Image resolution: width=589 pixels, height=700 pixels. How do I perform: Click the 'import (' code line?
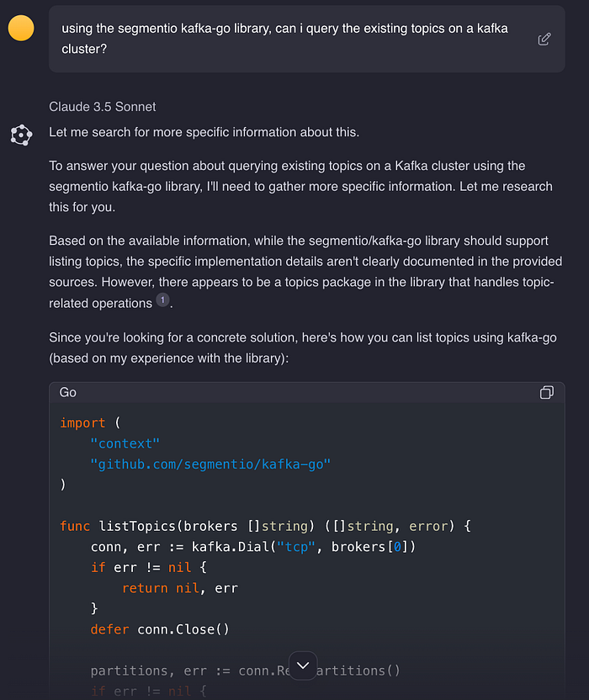[x=90, y=422]
